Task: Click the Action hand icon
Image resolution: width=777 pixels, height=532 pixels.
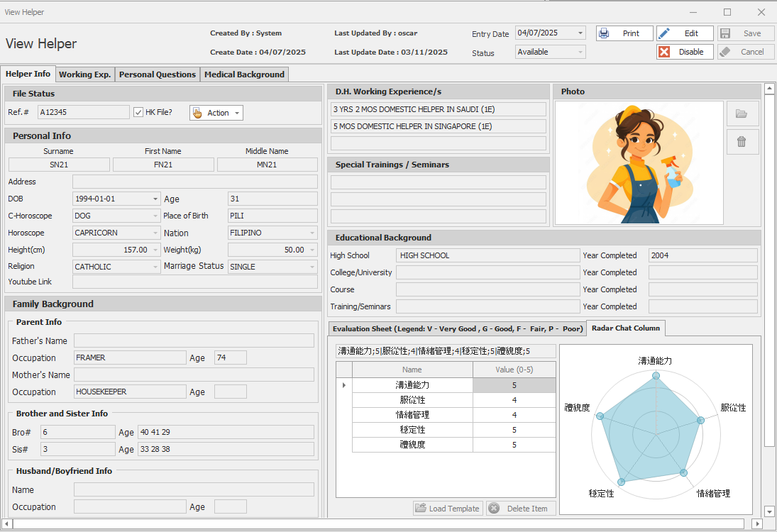Action: 198,113
